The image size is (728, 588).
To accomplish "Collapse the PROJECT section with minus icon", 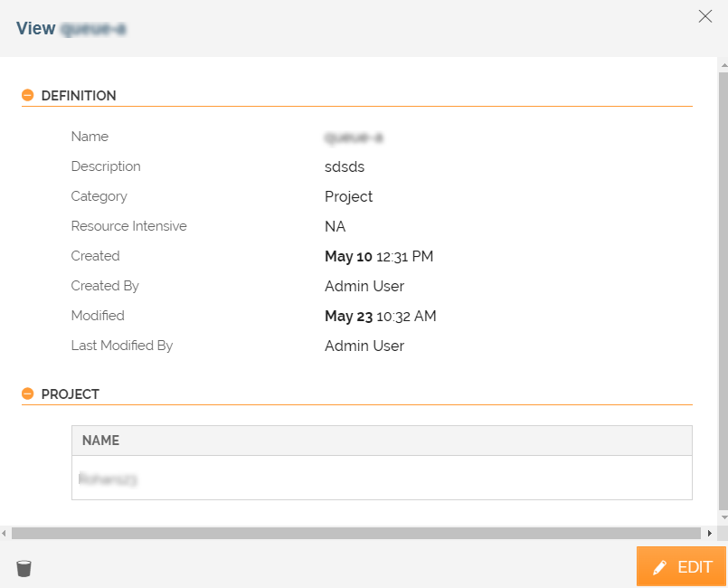I will [28, 394].
